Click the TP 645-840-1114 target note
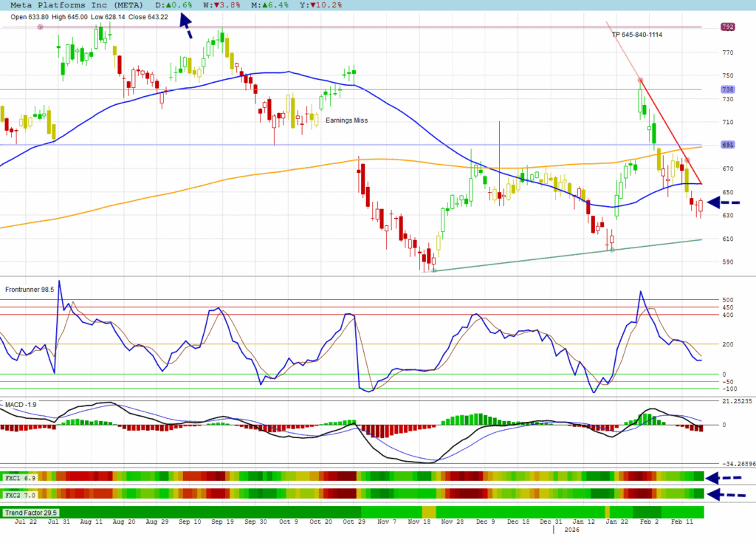 click(636, 35)
